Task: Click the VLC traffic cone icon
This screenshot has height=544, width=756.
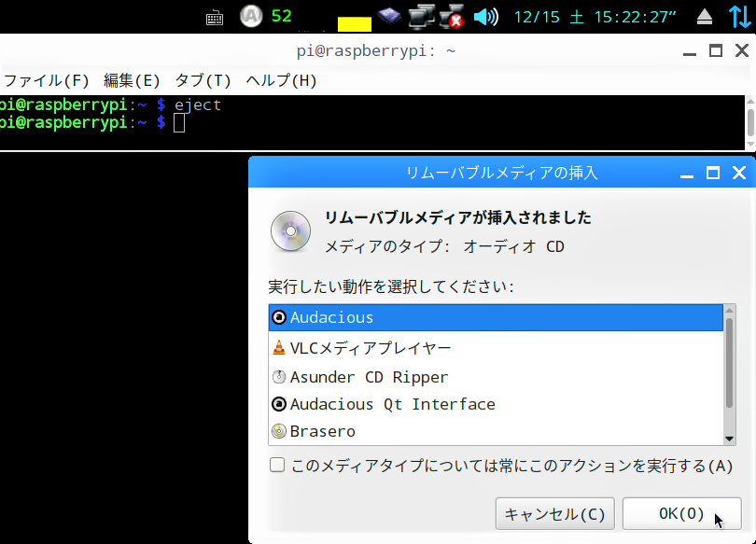Action: [279, 347]
